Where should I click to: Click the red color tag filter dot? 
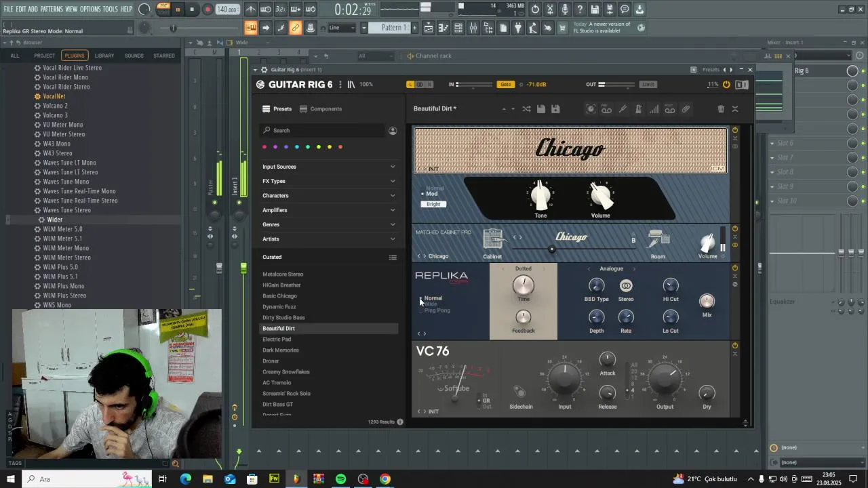tap(264, 147)
